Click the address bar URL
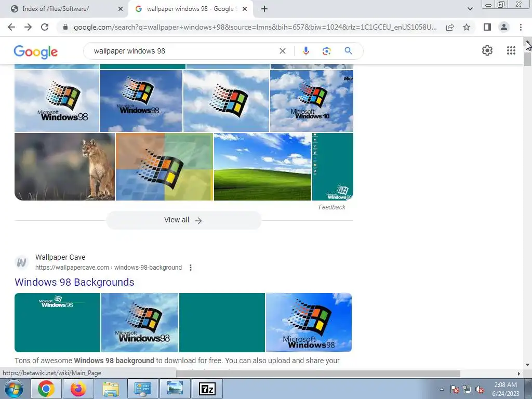This screenshot has height=399, width=532. coord(255,27)
